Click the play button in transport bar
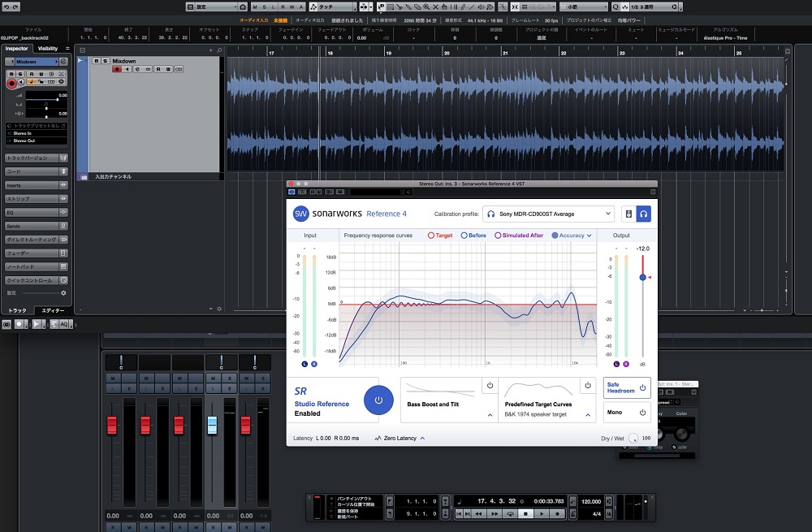 pos(542,514)
